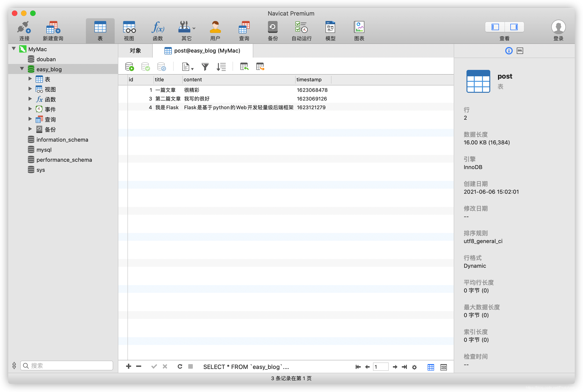Click the rollback transaction icon
The width and height of the screenshot is (583, 392).
tap(162, 67)
